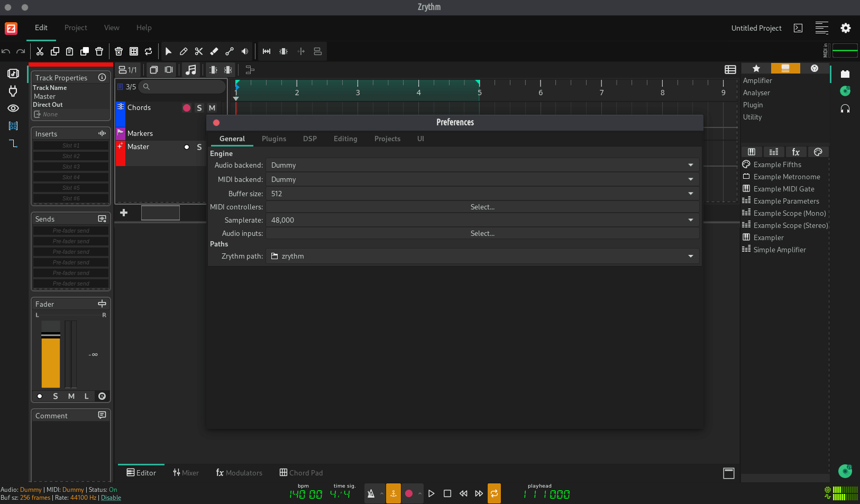Switch to the Plugins preferences tab
Viewport: 860px width, 504px height.
pos(274,139)
